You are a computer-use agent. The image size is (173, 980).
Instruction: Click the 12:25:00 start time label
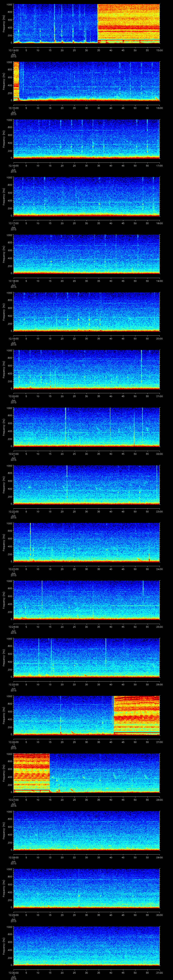[14, 684]
